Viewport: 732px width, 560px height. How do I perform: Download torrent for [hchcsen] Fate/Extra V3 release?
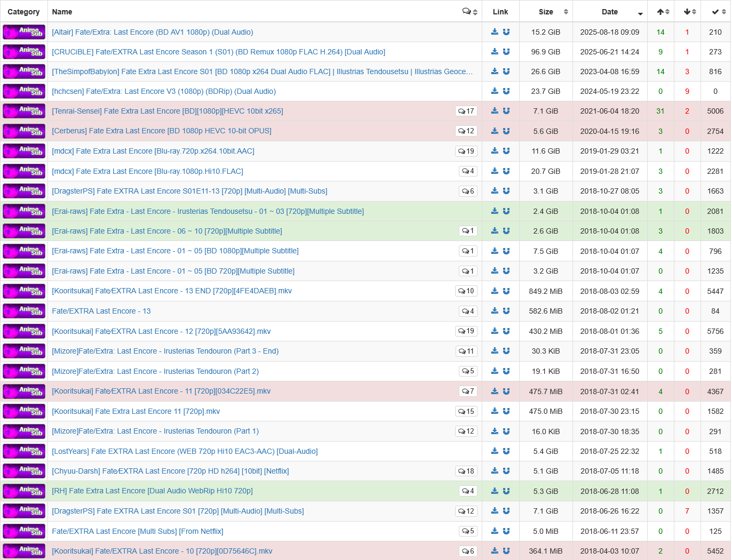coord(495,91)
